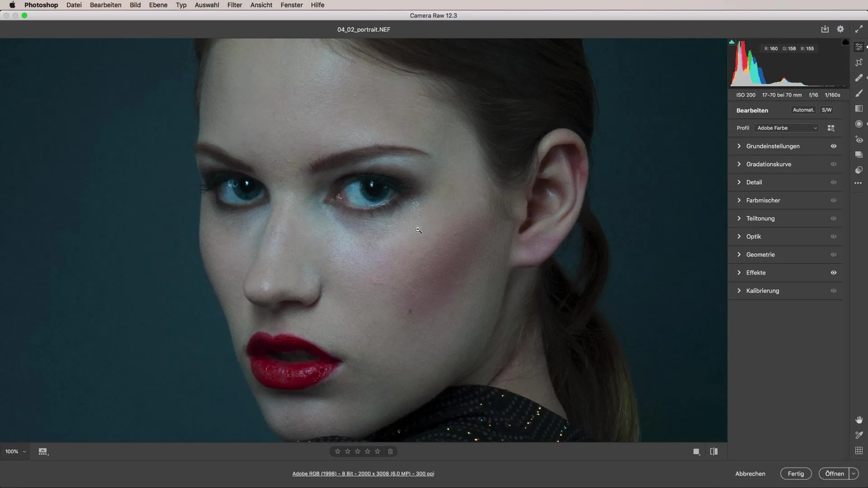Click the Abbrechen button

pos(750,474)
